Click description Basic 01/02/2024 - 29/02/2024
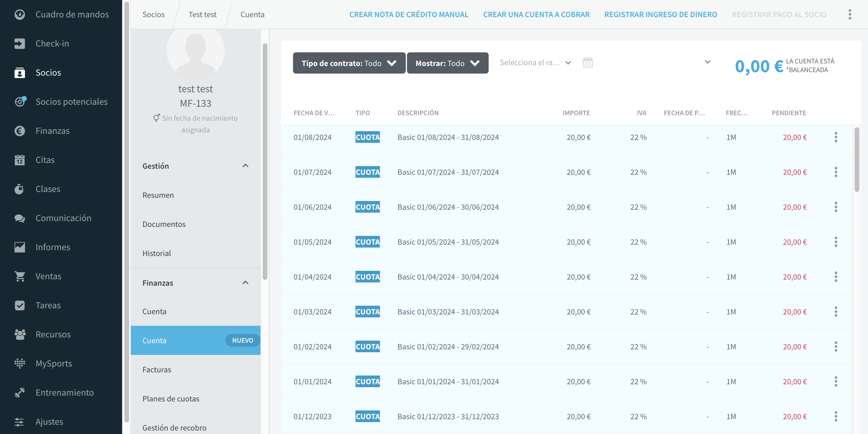Screen dimensions: 868x434 tap(448, 347)
